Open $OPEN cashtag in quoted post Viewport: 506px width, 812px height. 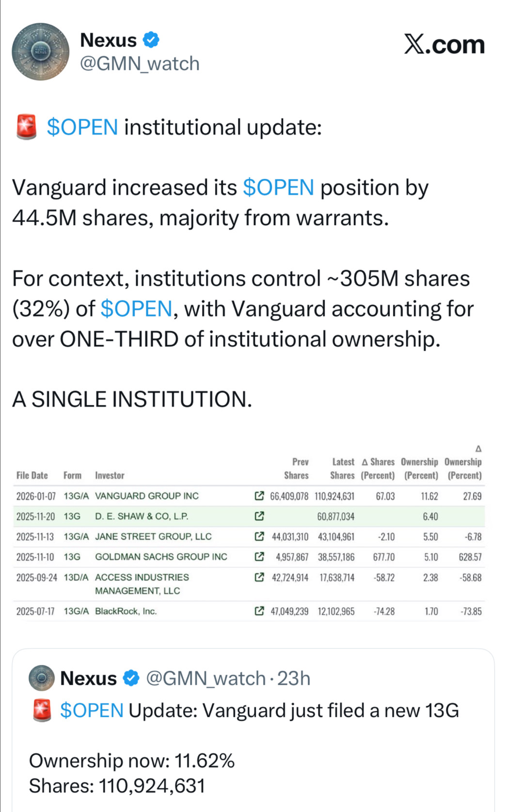pos(92,711)
